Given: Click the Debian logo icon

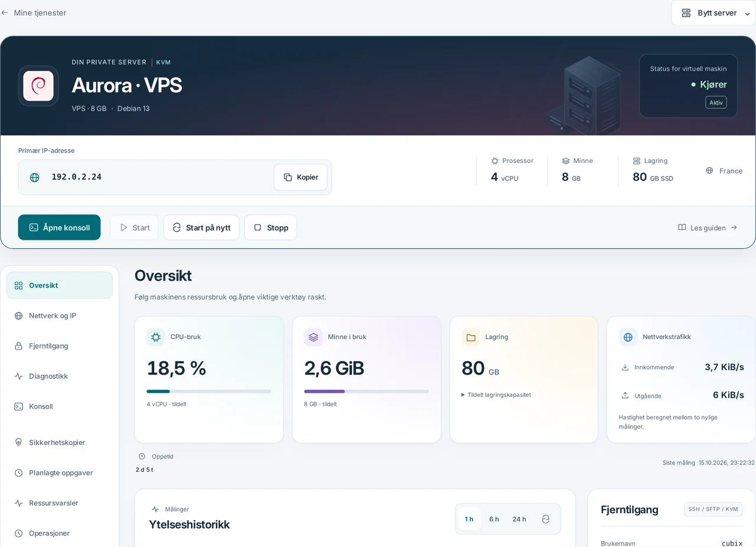Looking at the screenshot, I should 38,86.
